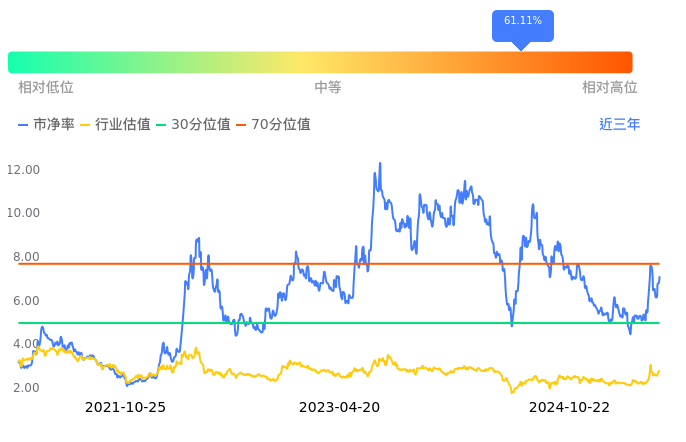
Task: Click the 4.00 y-axis label
Action: coord(26,344)
